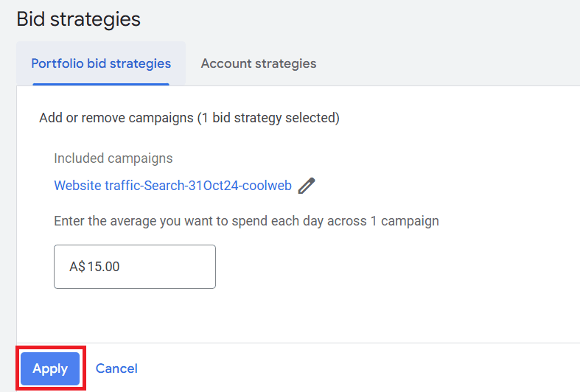View account-level strategies tab
Screen dimensions: 580x392
pos(258,63)
